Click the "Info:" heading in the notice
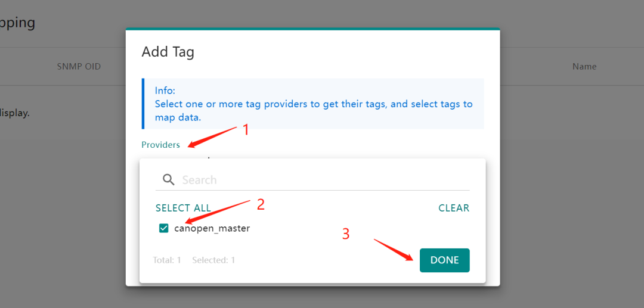 coord(165,91)
